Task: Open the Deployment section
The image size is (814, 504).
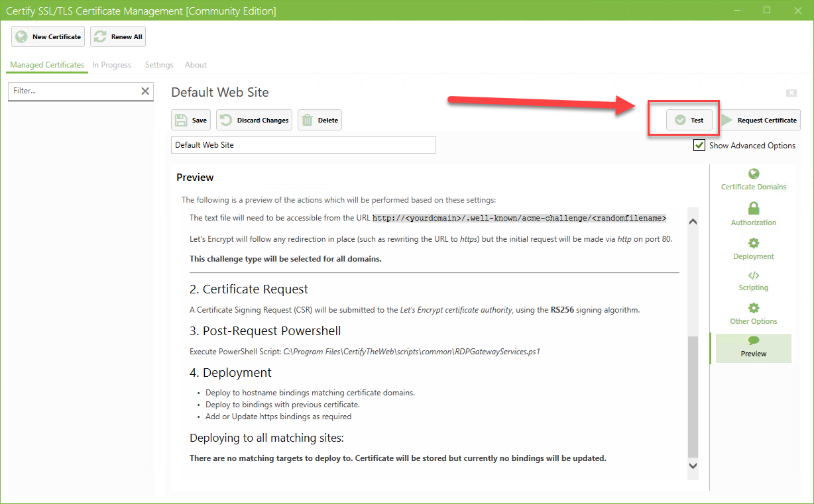Action: 754,249
